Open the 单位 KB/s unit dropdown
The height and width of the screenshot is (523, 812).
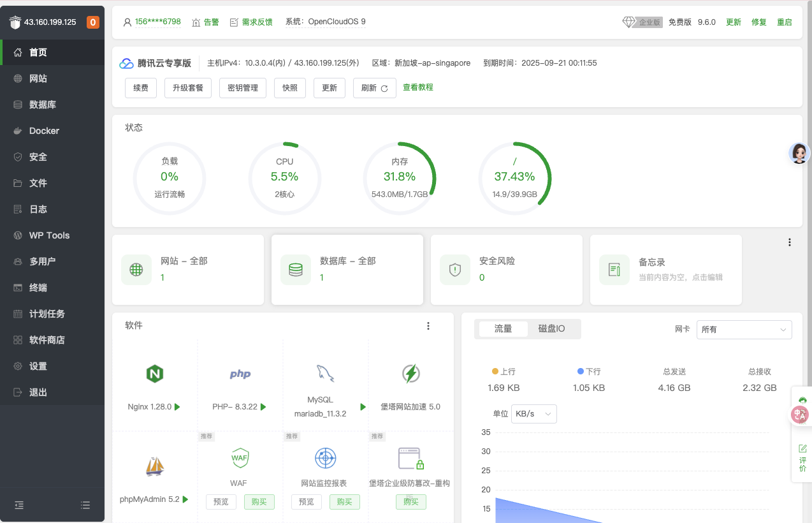[x=533, y=413]
